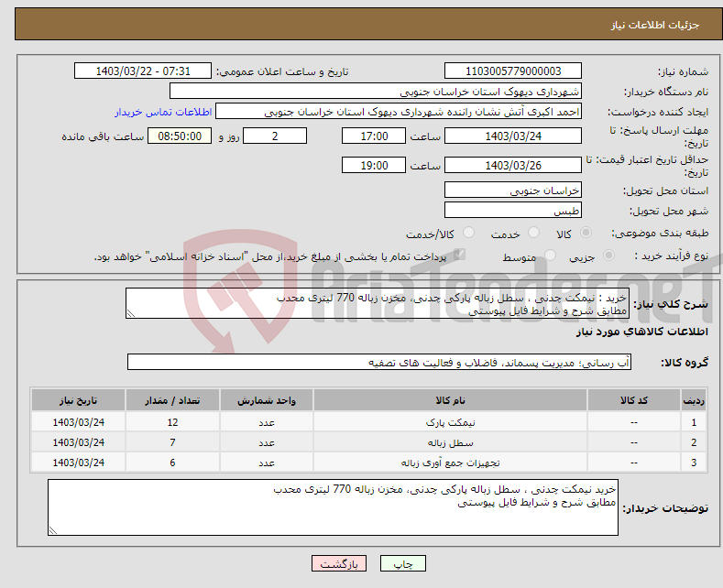Click quantity 7 in the سطل زباله row
Screen dimensions: 723x588
(172, 442)
